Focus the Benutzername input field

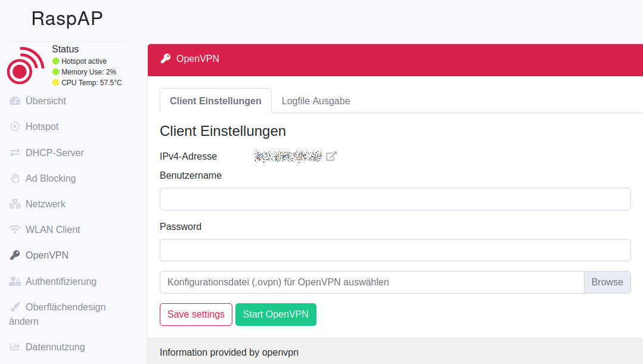tap(395, 199)
